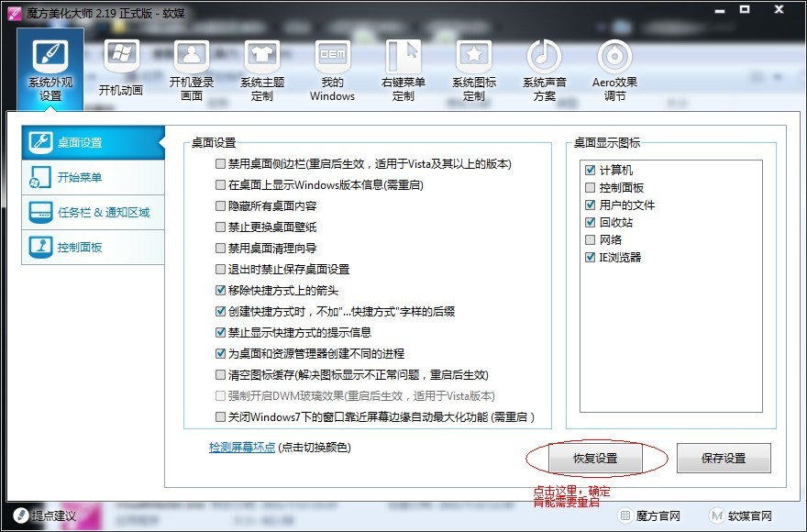Check 禁止更换桌面壁纸 option

pyautogui.click(x=220, y=227)
